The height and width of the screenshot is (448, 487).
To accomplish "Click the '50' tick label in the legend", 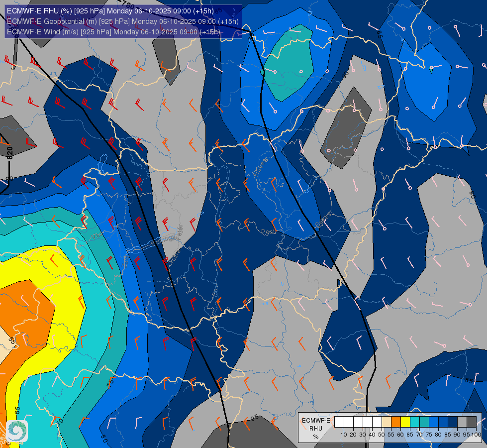I will tap(382, 435).
